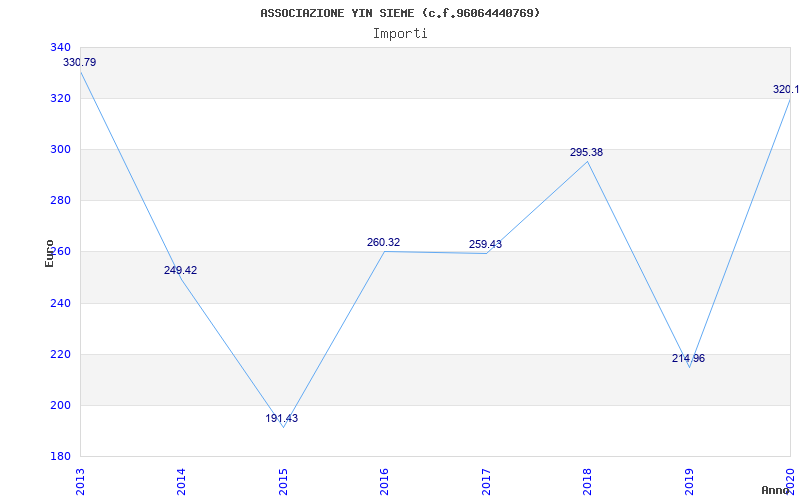This screenshot has width=800, height=500.
Task: Select the 300 y-axis value
Action: (60, 149)
